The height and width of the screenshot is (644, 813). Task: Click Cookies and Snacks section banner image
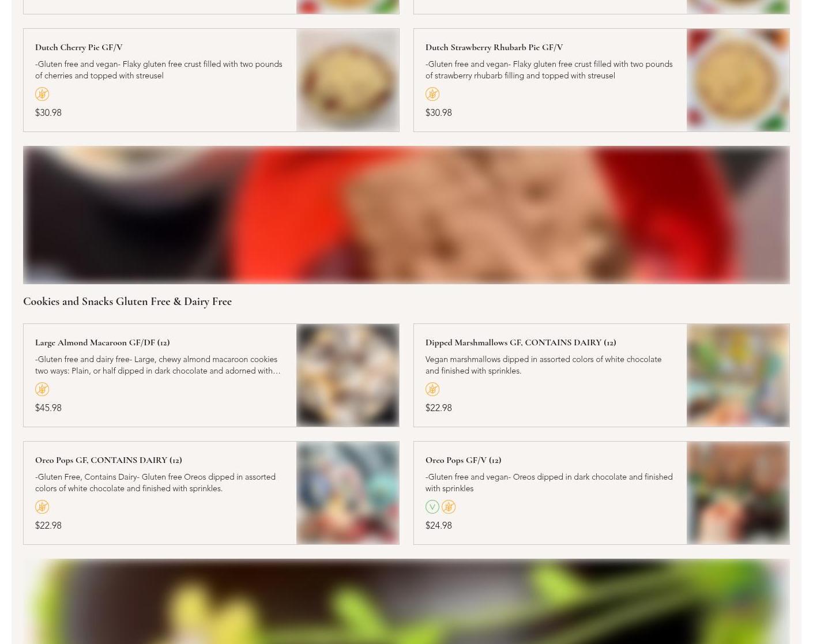406,215
